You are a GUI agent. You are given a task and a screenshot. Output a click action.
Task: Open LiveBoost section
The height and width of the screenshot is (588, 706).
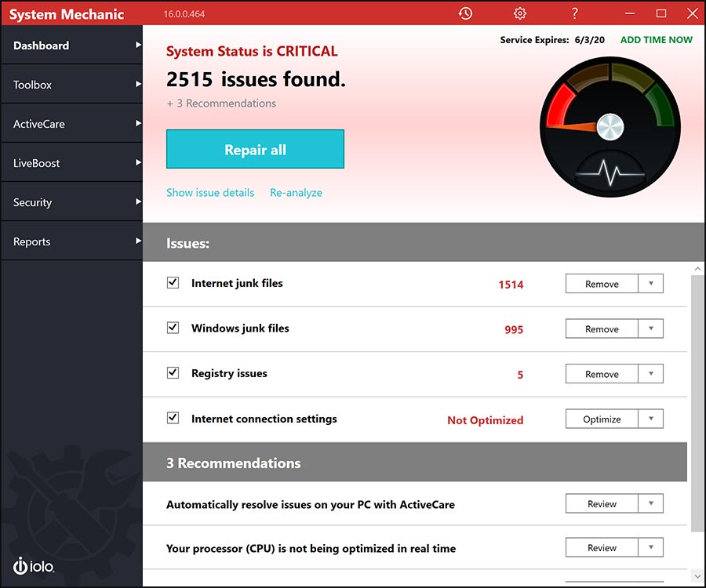[x=72, y=162]
